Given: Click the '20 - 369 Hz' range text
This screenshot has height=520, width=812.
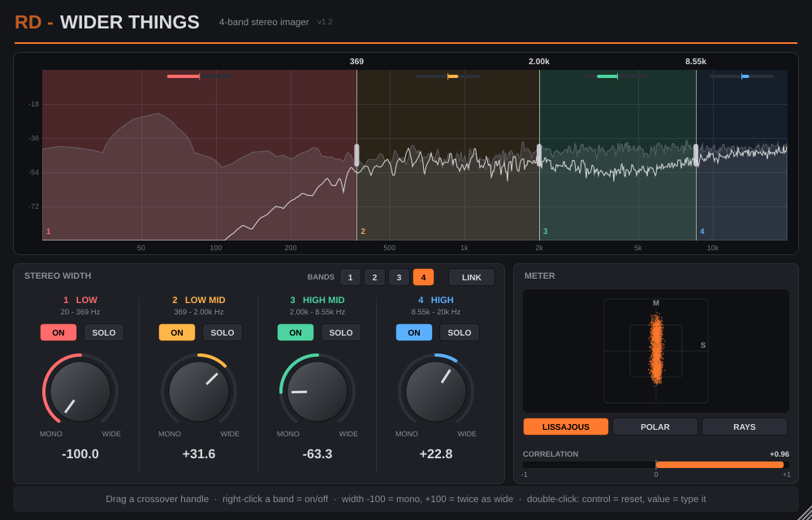Looking at the screenshot, I should [x=80, y=312].
